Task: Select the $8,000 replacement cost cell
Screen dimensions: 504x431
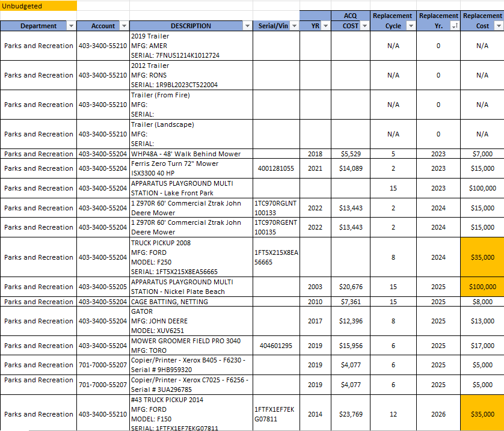Action: click(482, 302)
